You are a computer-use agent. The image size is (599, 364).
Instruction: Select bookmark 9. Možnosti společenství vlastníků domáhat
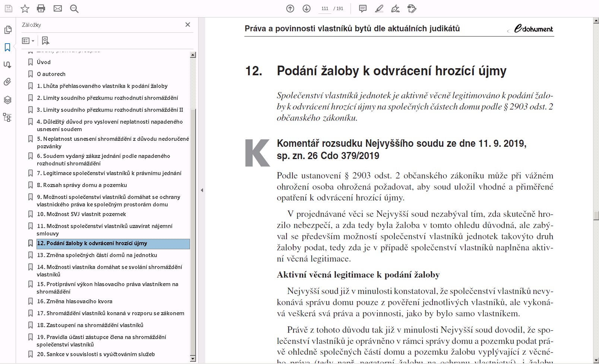pos(108,201)
